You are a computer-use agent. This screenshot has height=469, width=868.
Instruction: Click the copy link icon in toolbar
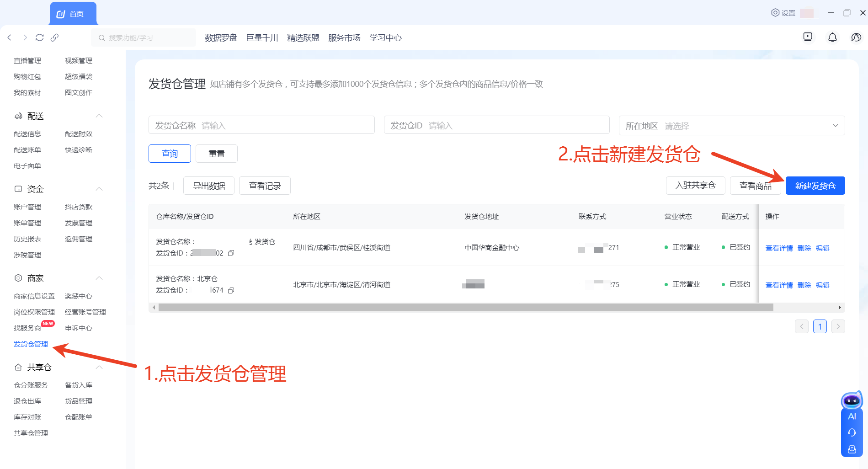pyautogui.click(x=54, y=37)
